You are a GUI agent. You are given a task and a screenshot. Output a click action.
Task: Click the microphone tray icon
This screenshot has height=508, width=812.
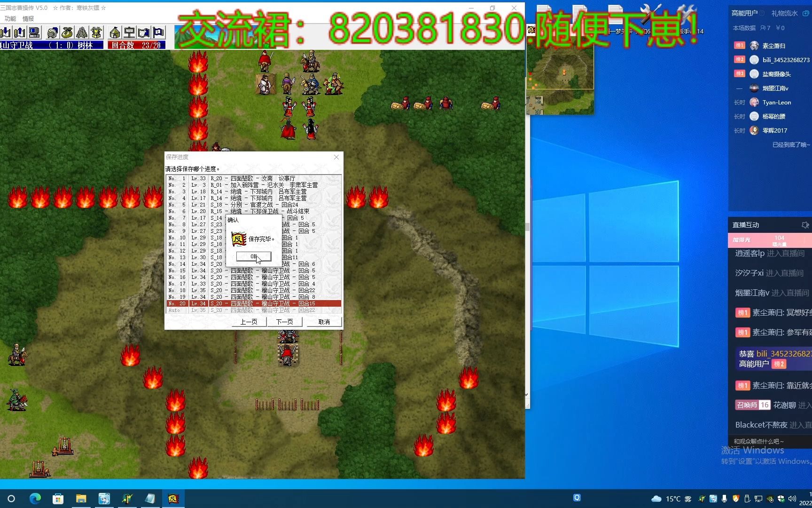(x=724, y=499)
